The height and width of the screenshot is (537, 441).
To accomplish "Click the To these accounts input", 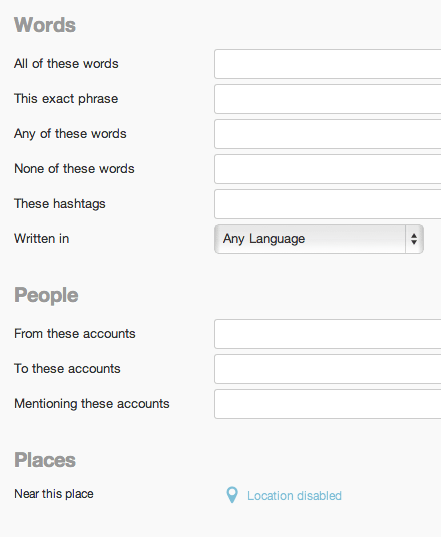I will (328, 369).
